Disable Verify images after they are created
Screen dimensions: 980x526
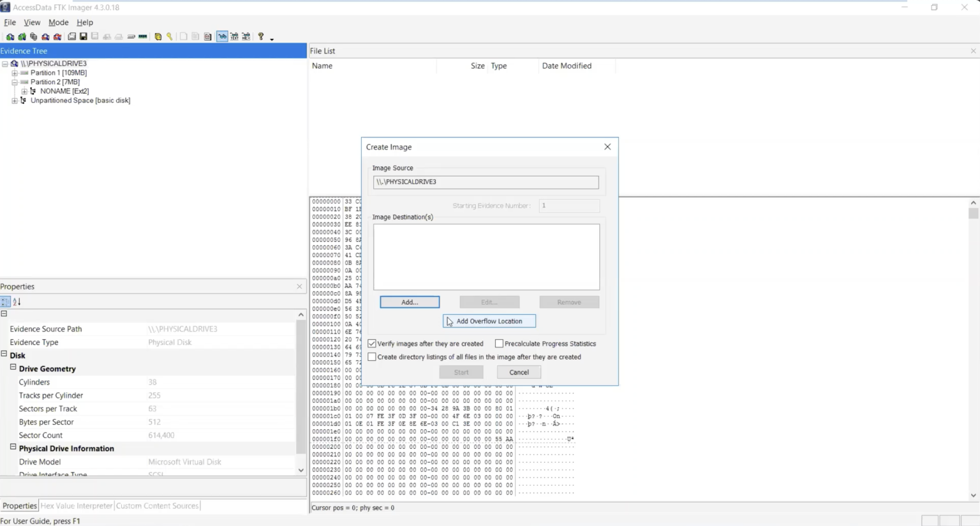(372, 343)
